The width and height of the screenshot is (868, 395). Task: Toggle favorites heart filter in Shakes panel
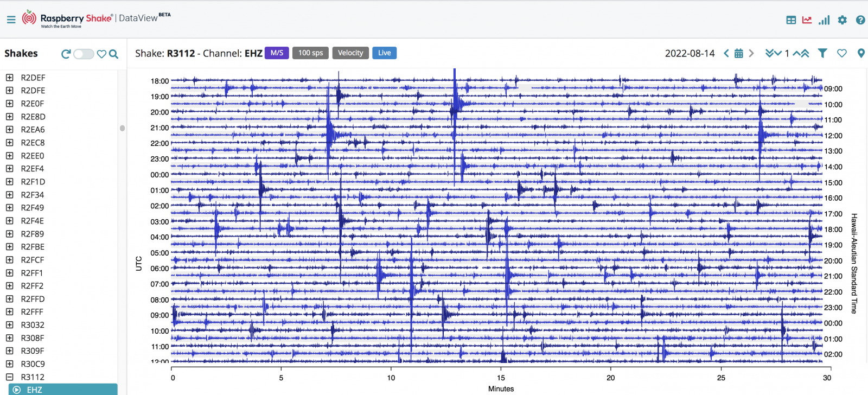pyautogui.click(x=101, y=54)
